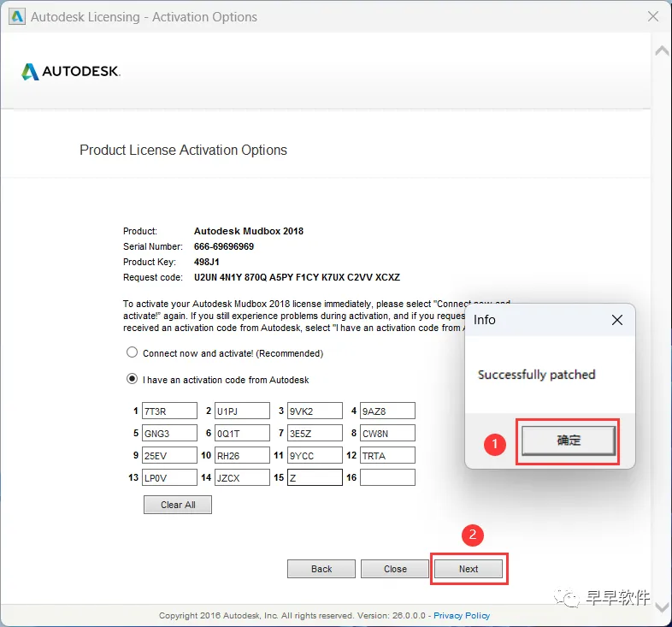
Task: Go Back to previous step
Action: tap(321, 569)
